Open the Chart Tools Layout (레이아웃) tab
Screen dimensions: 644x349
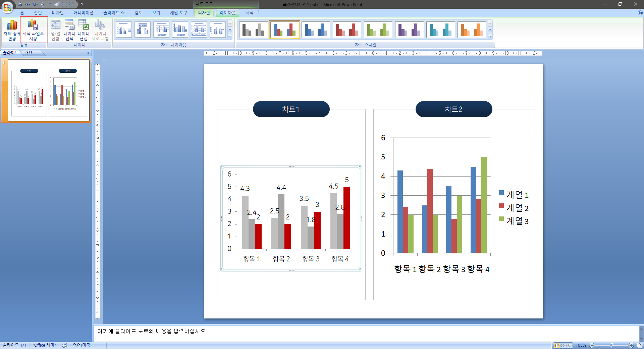click(228, 13)
